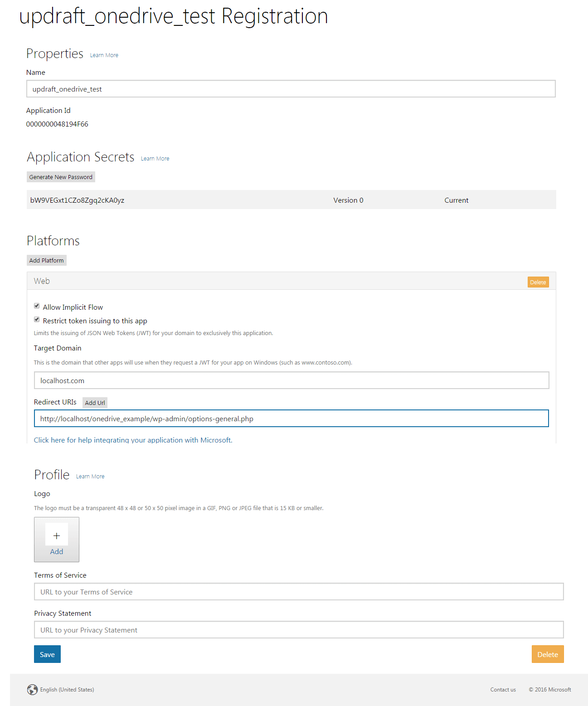Focus the Target Domain field with localhost.com

pyautogui.click(x=292, y=380)
